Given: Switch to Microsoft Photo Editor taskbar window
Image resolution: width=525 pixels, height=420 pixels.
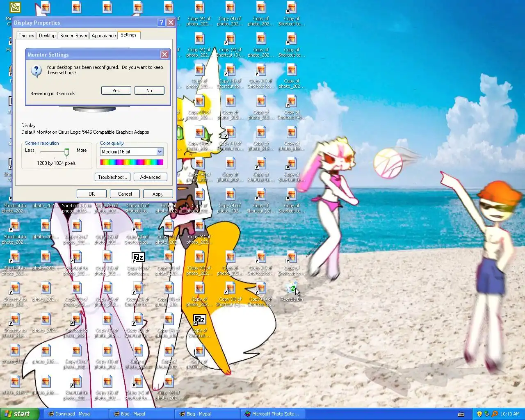Looking at the screenshot, I should [x=273, y=414].
